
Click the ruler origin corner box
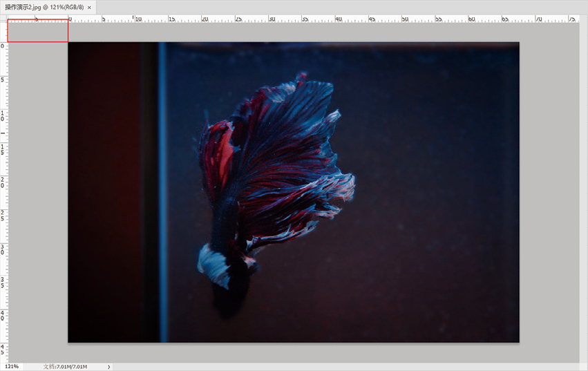click(x=3, y=19)
